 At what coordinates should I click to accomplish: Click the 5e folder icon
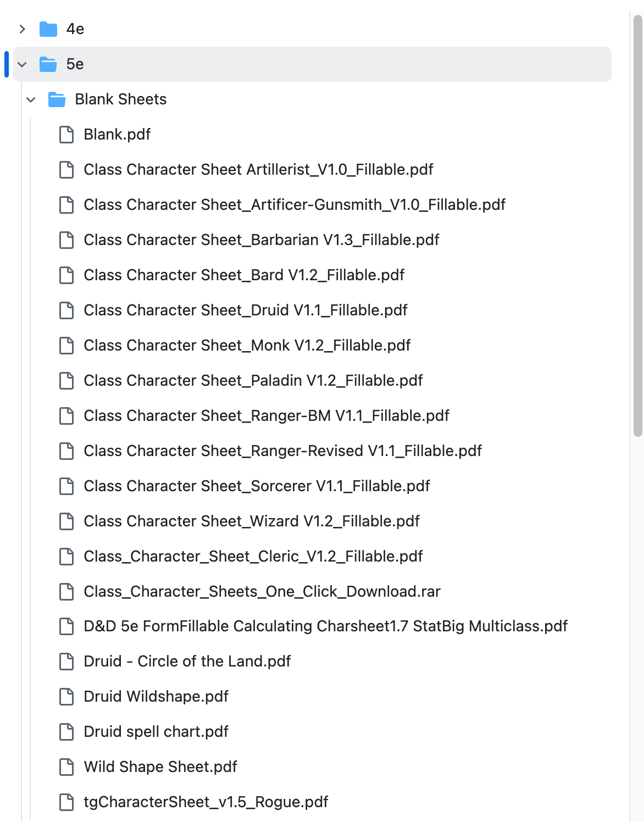(x=48, y=64)
